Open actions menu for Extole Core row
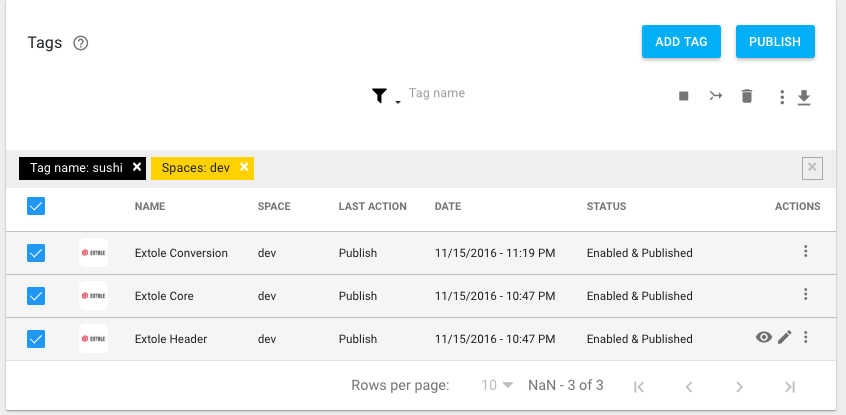The height and width of the screenshot is (415, 846). tap(806, 294)
